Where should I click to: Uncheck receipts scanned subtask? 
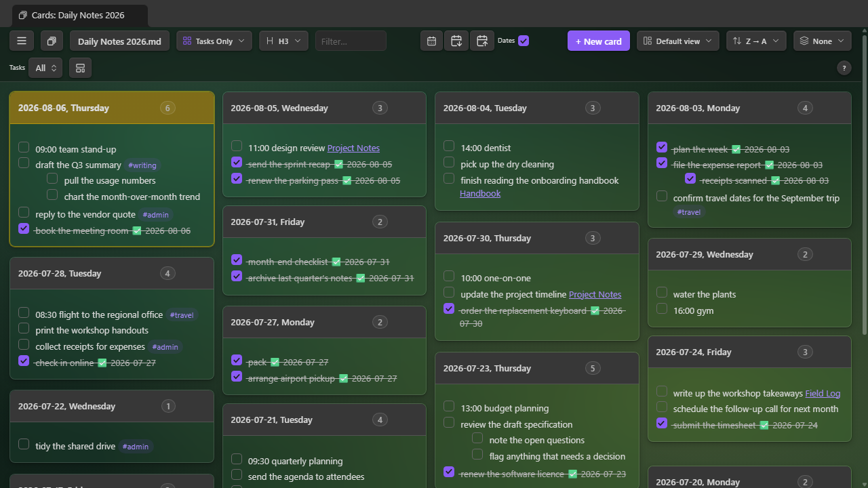point(690,178)
